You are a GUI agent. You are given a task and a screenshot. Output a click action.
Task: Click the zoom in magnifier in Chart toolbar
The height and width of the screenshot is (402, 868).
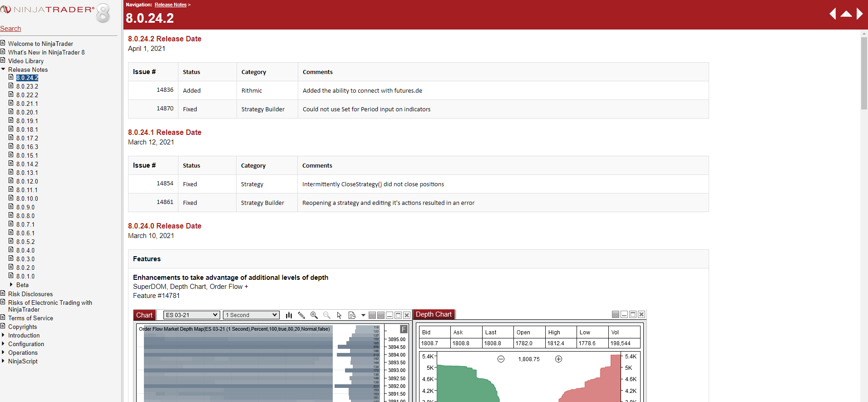[x=314, y=315]
